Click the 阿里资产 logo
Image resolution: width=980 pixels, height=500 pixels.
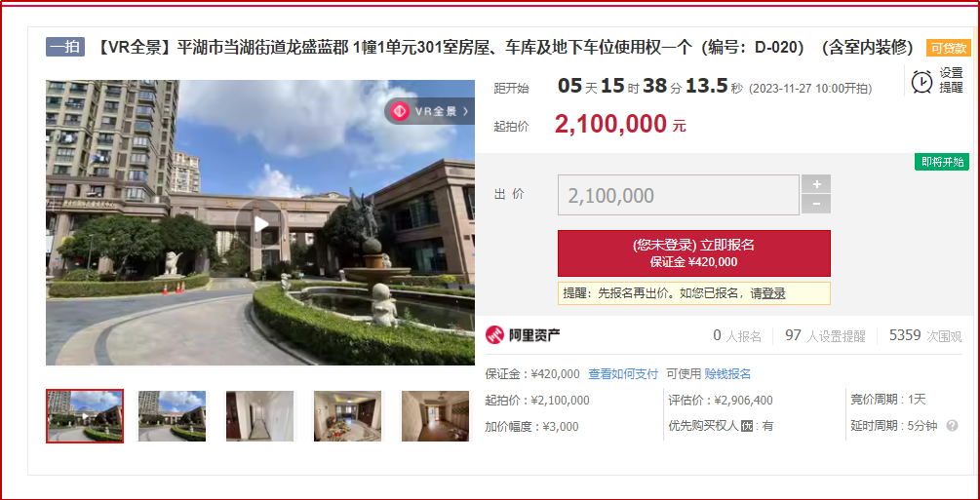[x=523, y=335]
